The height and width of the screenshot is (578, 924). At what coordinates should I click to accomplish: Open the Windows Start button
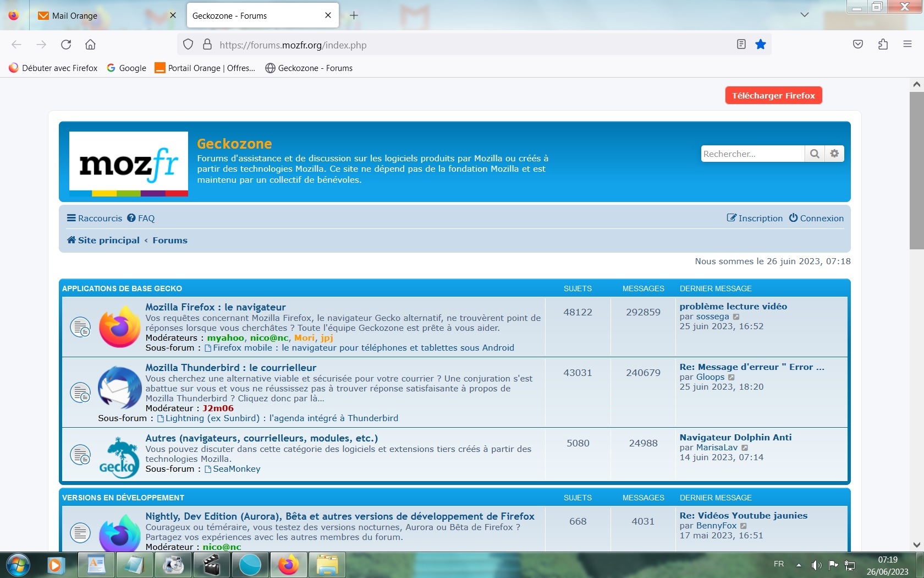click(x=18, y=565)
